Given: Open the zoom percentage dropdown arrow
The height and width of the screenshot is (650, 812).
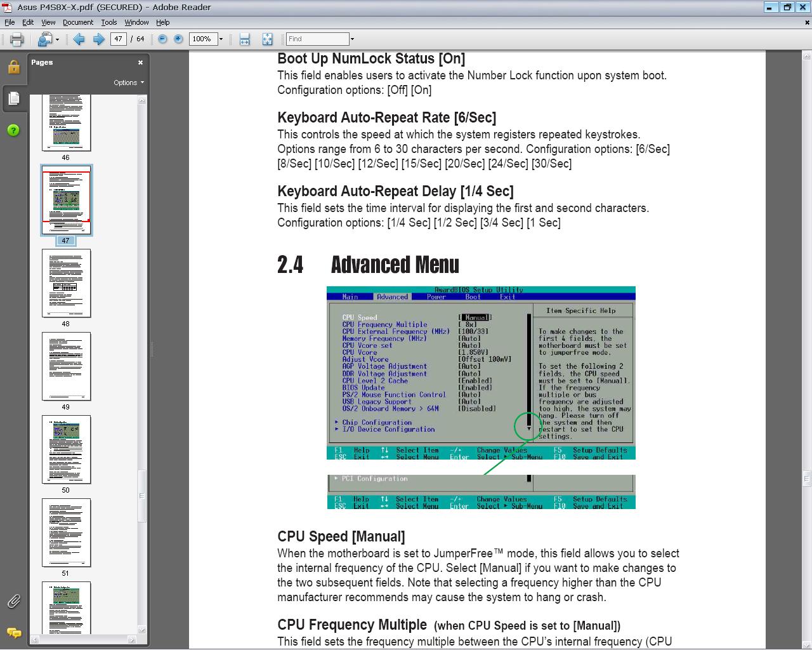Looking at the screenshot, I should (x=221, y=39).
